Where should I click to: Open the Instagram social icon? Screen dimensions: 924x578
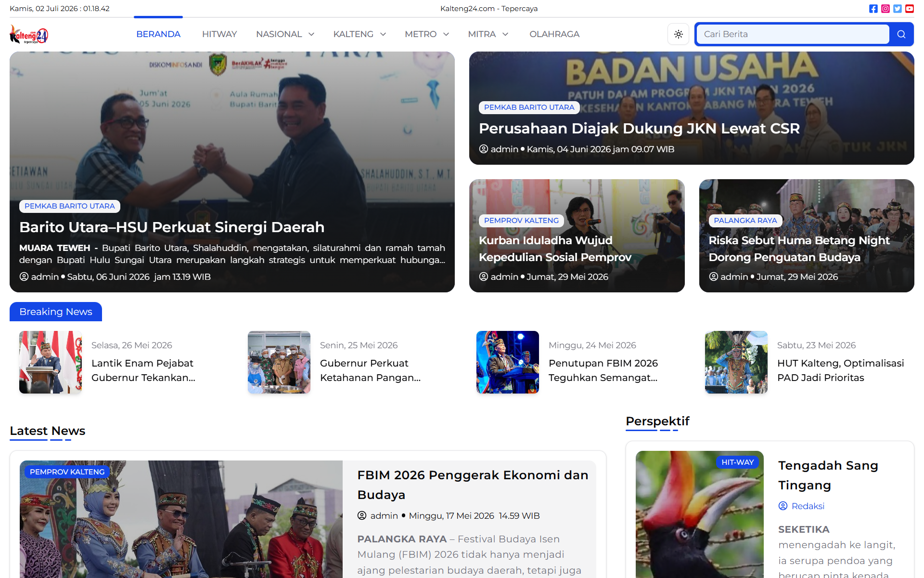pos(885,9)
